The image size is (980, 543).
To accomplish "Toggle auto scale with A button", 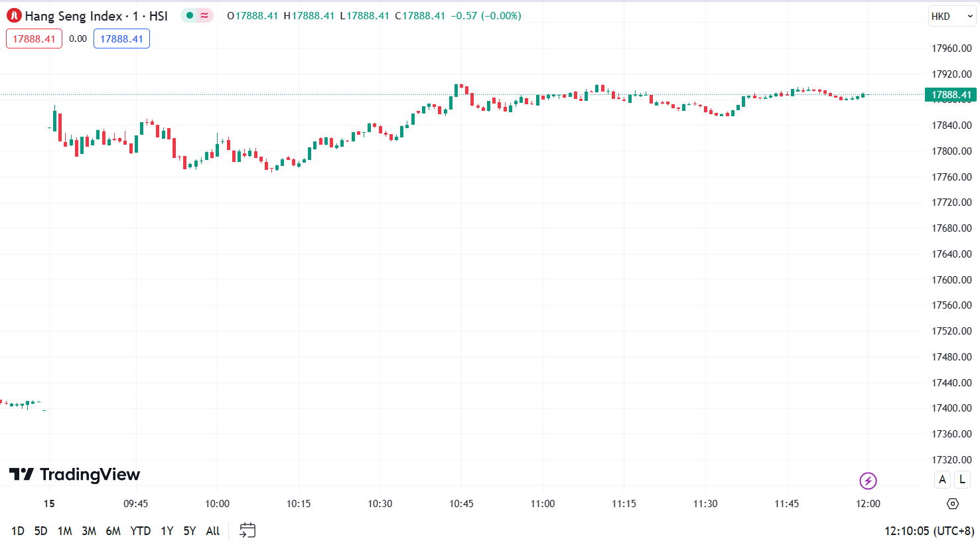I will click(x=942, y=479).
